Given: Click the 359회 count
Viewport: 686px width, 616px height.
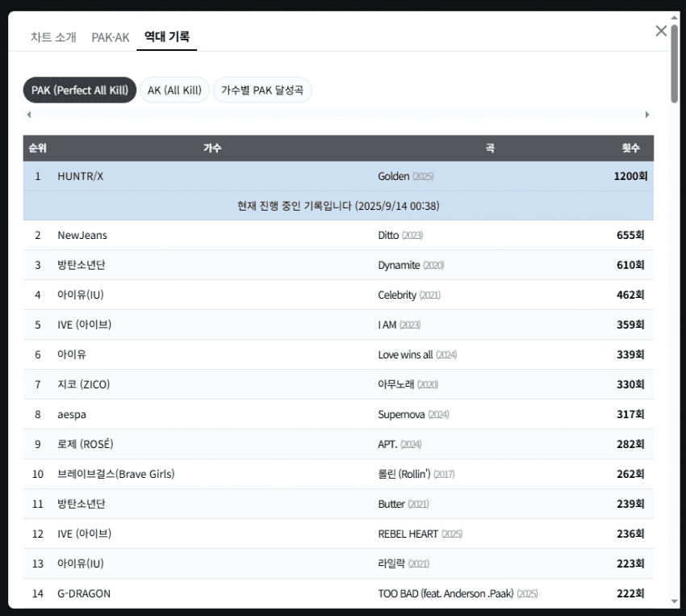Looking at the screenshot, I should tap(630, 325).
